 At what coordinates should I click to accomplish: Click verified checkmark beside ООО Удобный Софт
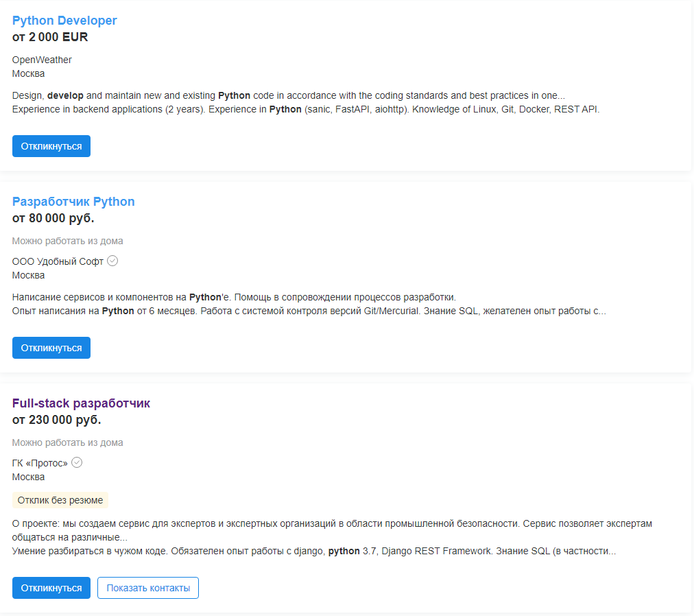(x=113, y=261)
